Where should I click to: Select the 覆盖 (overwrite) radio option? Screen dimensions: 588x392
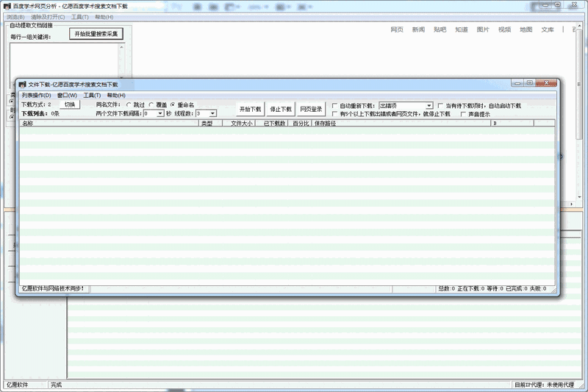tap(151, 105)
